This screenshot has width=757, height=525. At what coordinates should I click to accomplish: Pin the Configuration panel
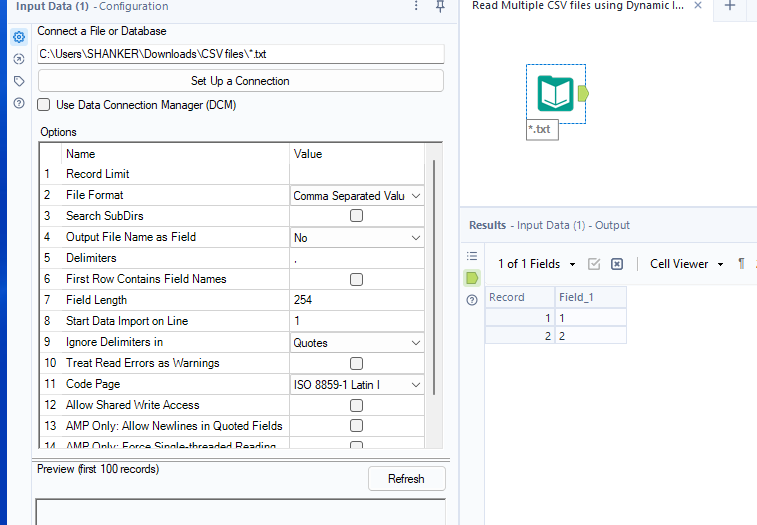tap(440, 7)
